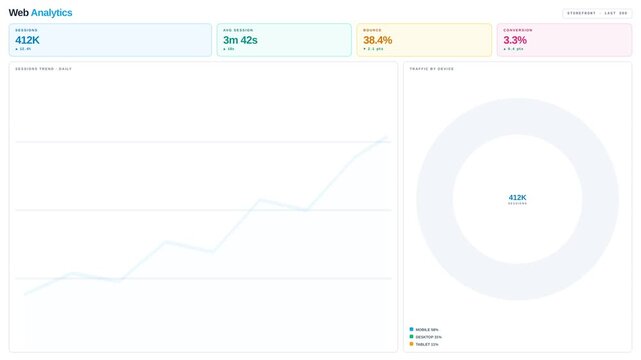The width and height of the screenshot is (641, 360).
Task: Click the change indicator under 3.3% conversion
Action: click(x=513, y=49)
